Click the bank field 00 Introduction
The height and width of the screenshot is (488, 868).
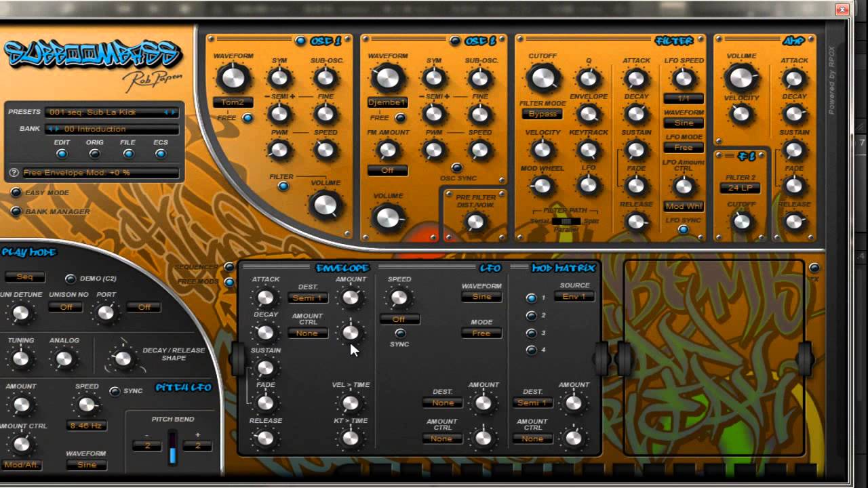[112, 129]
